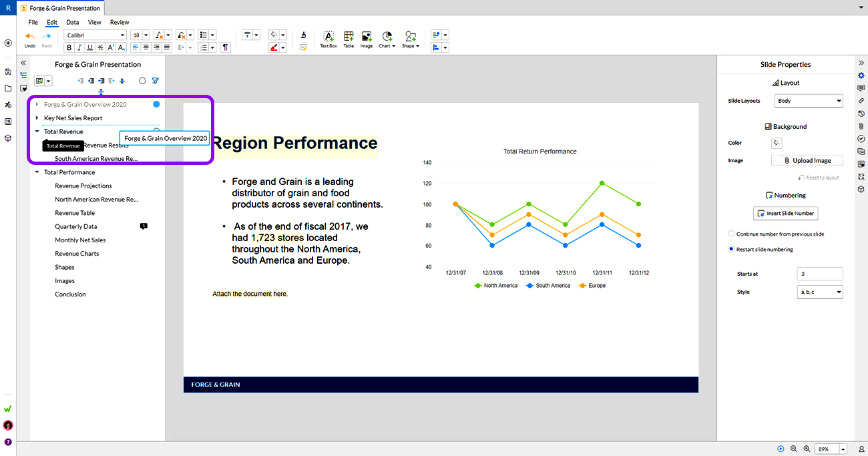Toggle bold text formatting

69,47
